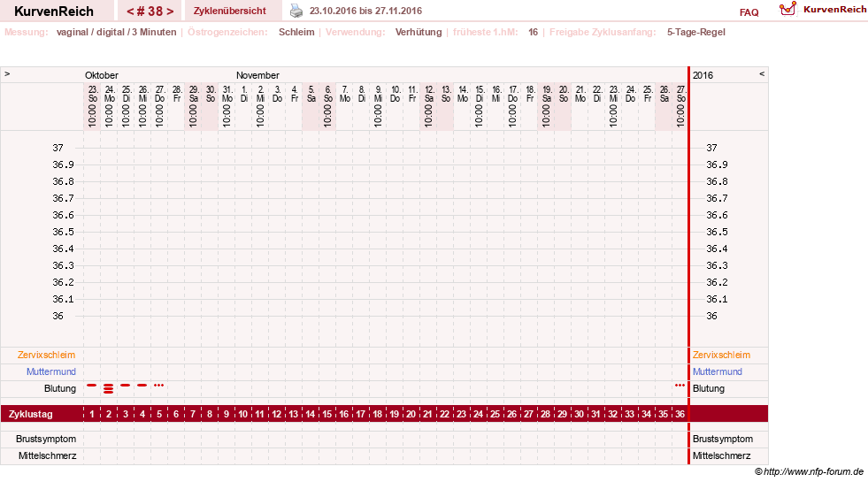Click the red cycle-end marker line
The image size is (868, 482).
click(x=688, y=265)
